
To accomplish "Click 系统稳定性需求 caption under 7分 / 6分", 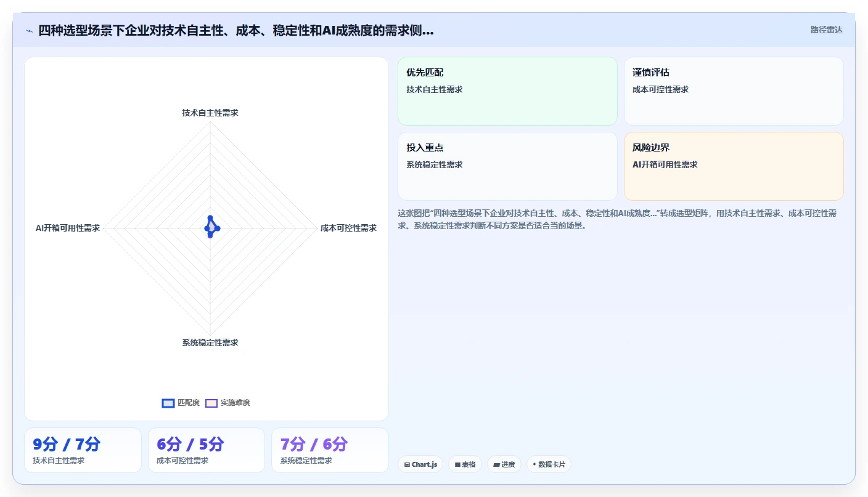I will tap(306, 461).
